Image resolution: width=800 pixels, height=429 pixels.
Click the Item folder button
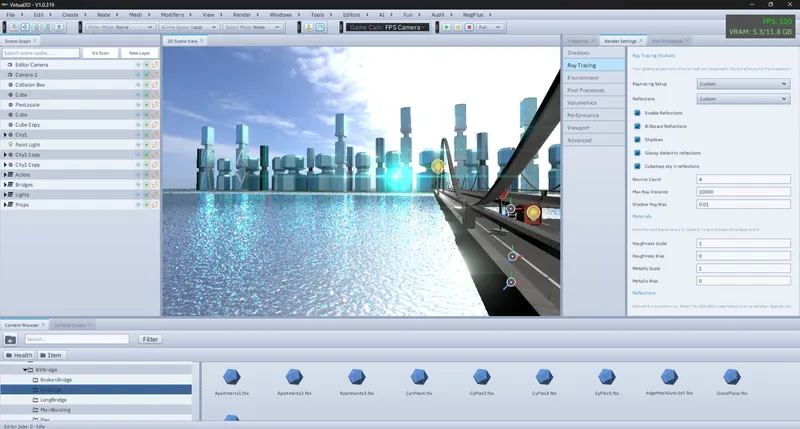(x=51, y=355)
